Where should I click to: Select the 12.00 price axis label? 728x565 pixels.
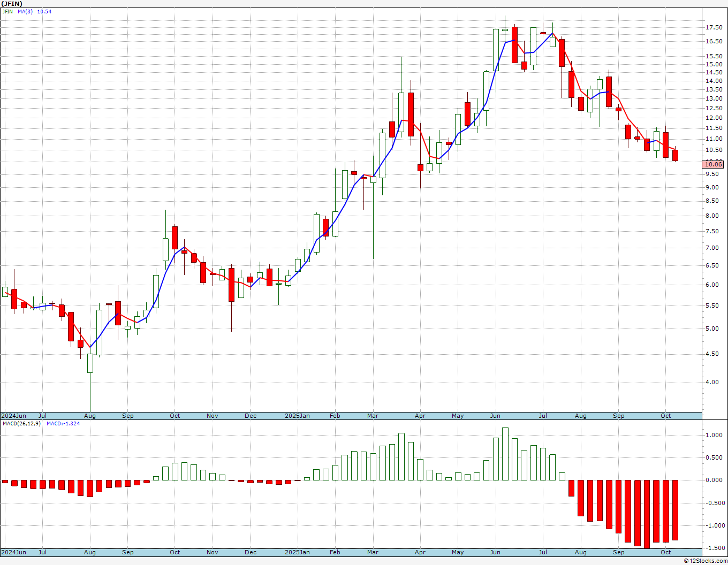[714, 118]
